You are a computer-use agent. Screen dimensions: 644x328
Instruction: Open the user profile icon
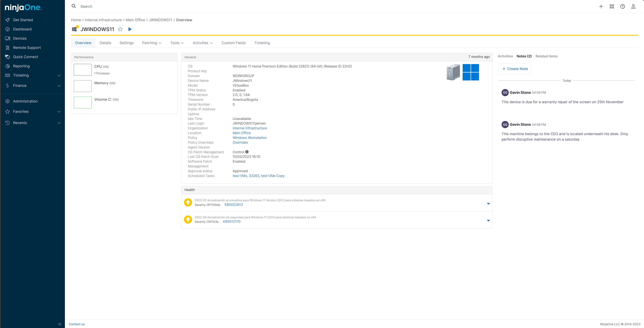coord(633,6)
